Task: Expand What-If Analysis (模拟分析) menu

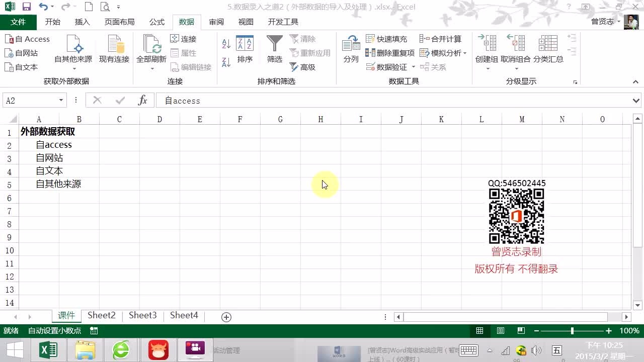Action: coord(443,53)
